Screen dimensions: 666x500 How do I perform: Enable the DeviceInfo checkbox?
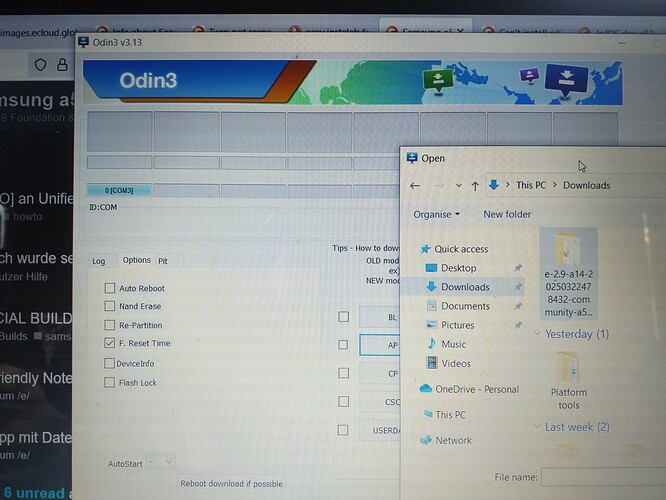tap(109, 363)
